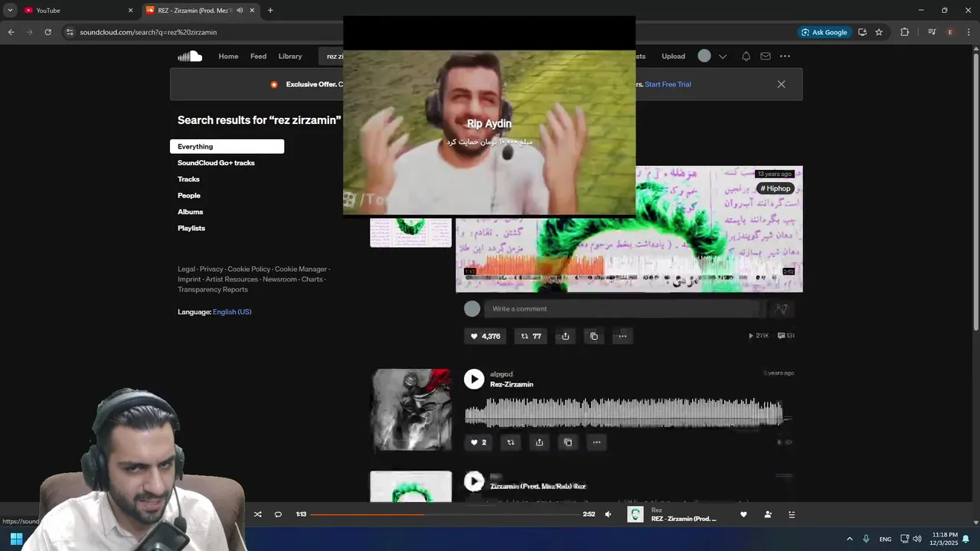The width and height of the screenshot is (980, 551).
Task: Repost the track with 77 reposts
Action: [531, 336]
